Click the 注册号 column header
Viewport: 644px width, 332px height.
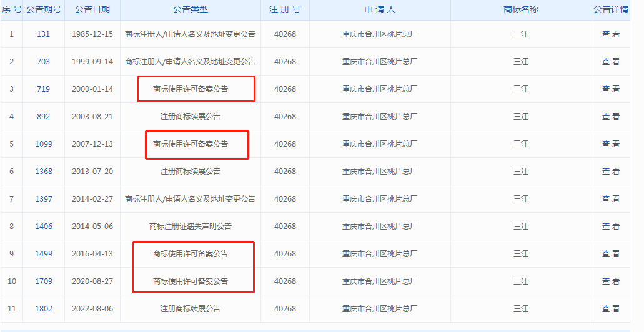[x=285, y=9]
